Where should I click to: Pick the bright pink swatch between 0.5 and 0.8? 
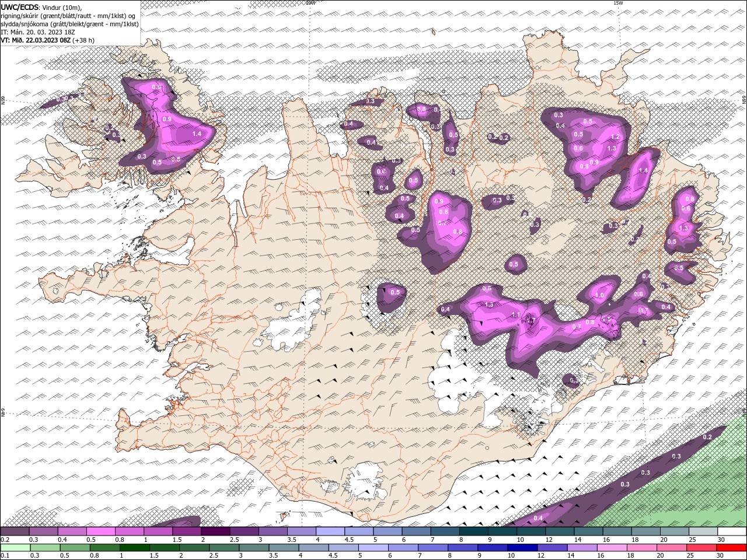(101, 531)
